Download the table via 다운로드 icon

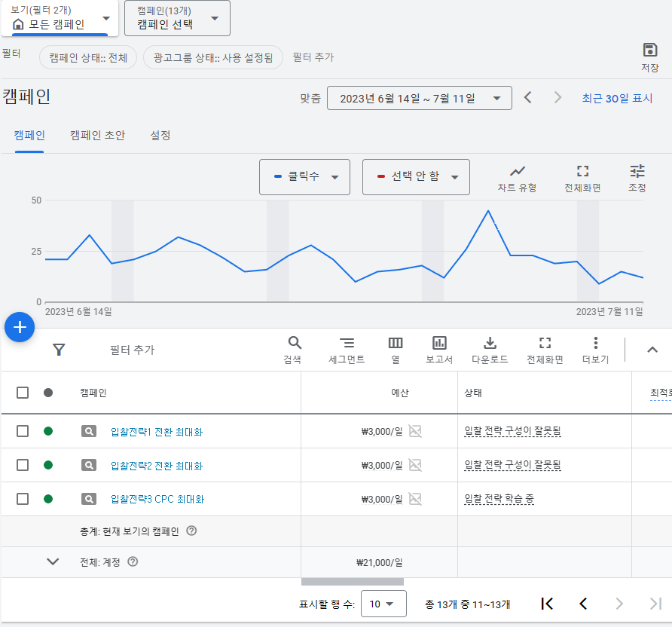490,344
